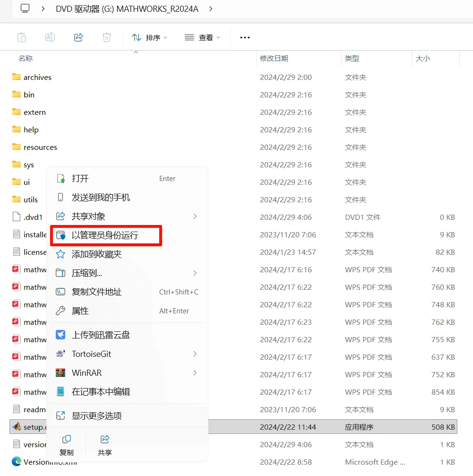Screen dimensions: 473x476
Task: Choose 打开 in context menu
Action: point(128,179)
